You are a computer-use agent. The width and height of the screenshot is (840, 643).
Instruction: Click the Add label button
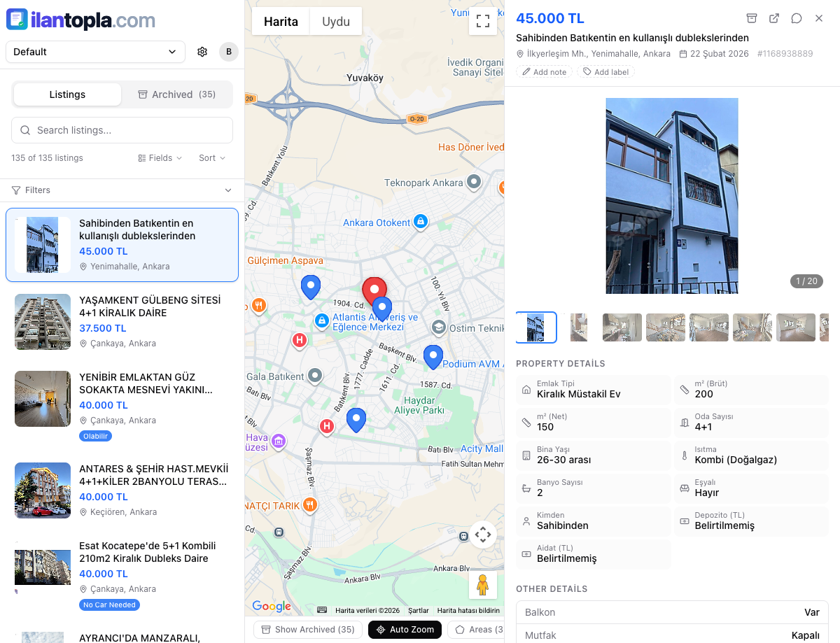click(x=605, y=72)
